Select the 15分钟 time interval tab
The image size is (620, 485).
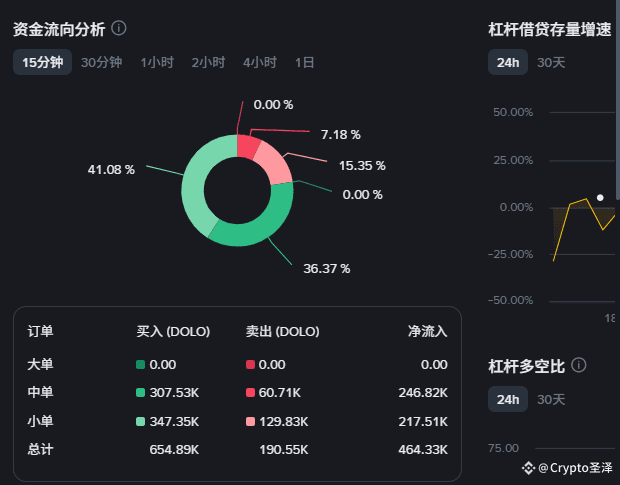point(42,62)
